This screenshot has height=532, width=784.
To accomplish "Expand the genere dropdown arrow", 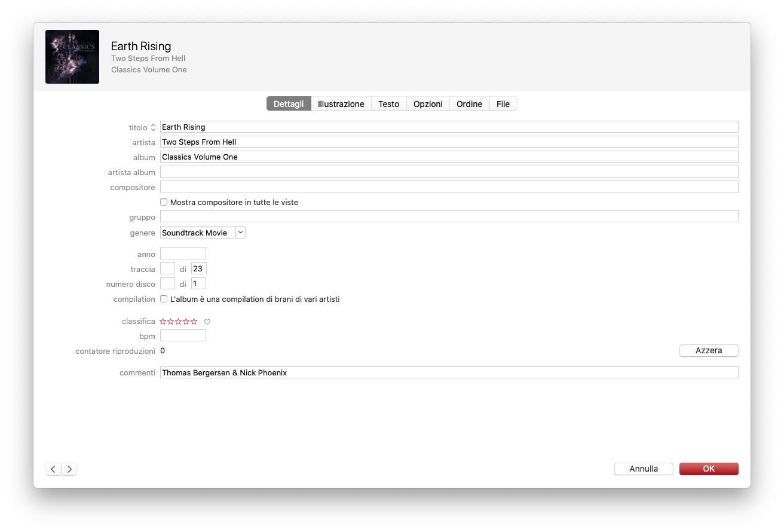I will [x=240, y=233].
